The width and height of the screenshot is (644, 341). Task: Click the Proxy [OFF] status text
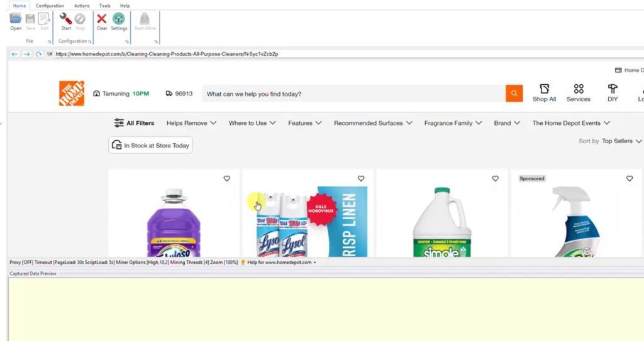(21, 263)
